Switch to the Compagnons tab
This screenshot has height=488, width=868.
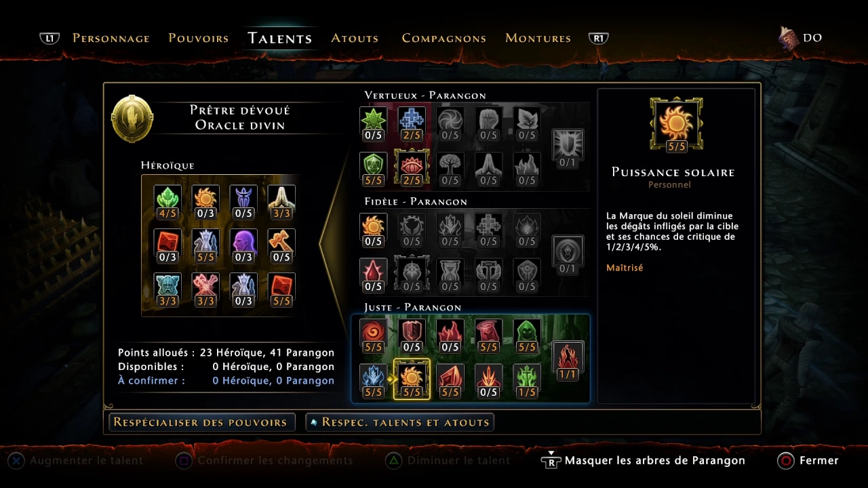tap(444, 38)
